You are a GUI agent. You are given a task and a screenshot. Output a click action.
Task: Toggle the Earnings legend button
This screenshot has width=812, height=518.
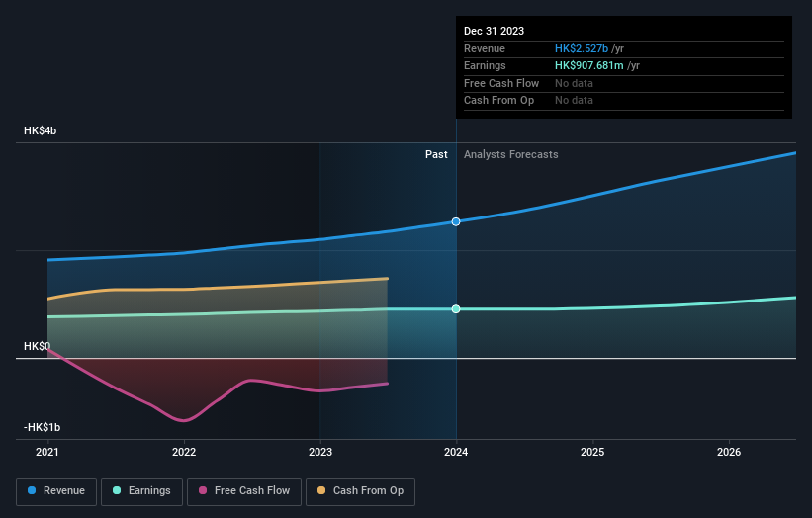pyautogui.click(x=141, y=491)
